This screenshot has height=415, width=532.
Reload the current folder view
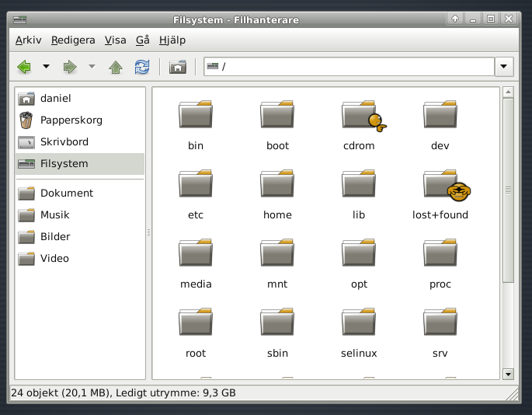coord(142,67)
